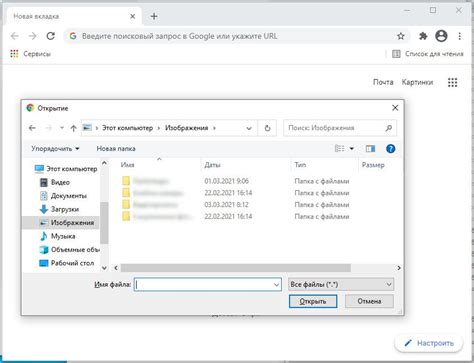Click the navigation tree scroll up arrow
Screen dimensions: 474x363
104,163
